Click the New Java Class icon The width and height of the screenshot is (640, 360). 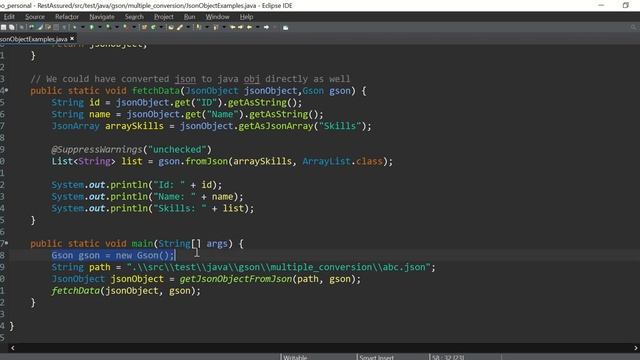pos(153,27)
